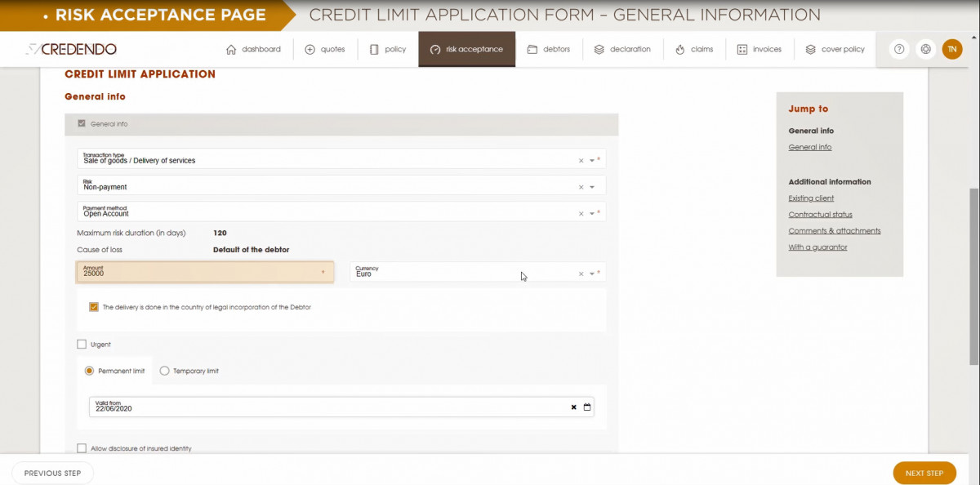Click the maximum risk duration value "120"
The height and width of the screenshot is (485, 980).
(220, 233)
